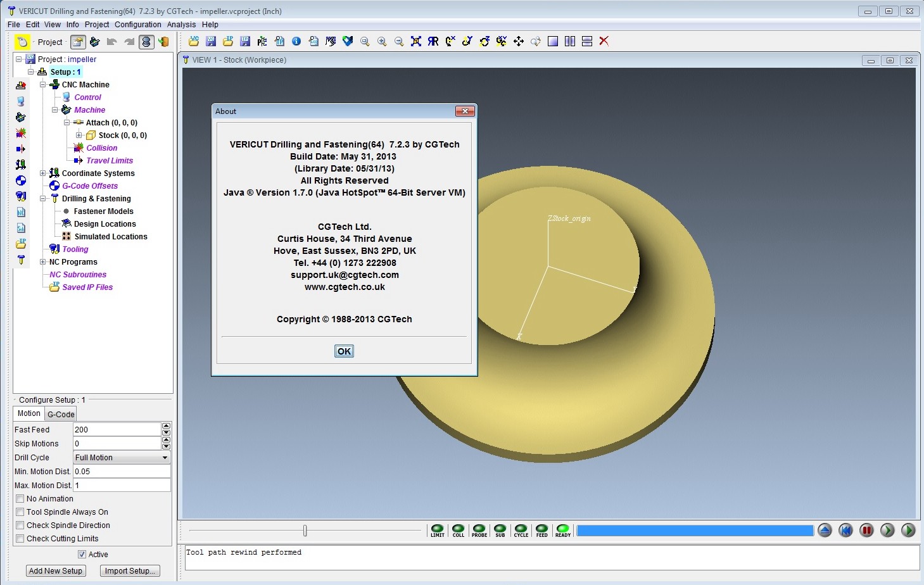
Task: Click the Fit view toolbar icon
Action: point(416,41)
